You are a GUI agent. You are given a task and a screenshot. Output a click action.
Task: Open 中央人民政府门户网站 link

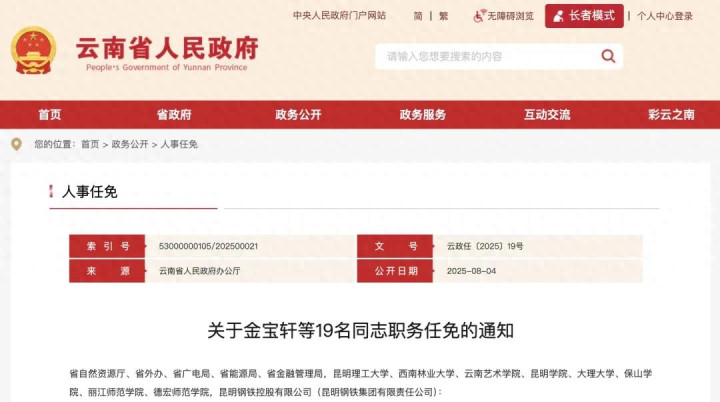pyautogui.click(x=339, y=16)
